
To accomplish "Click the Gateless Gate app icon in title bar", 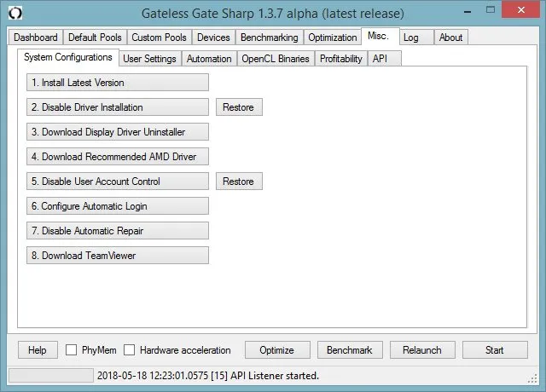I will [15, 14].
